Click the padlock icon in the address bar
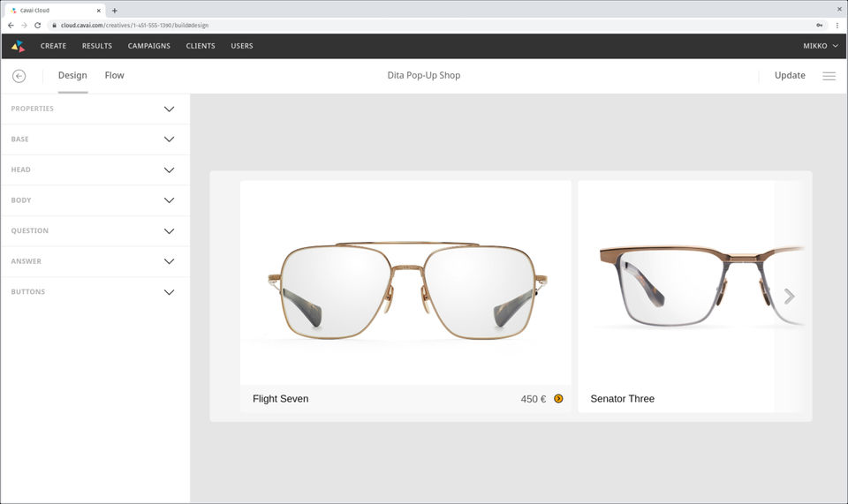This screenshot has width=848, height=504. (54, 25)
